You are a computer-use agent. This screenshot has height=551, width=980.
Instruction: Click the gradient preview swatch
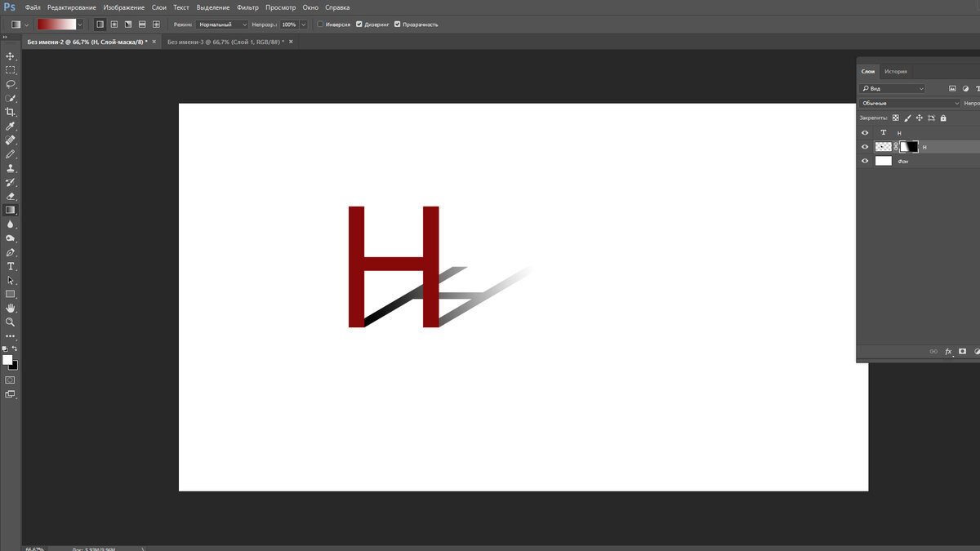click(56, 24)
